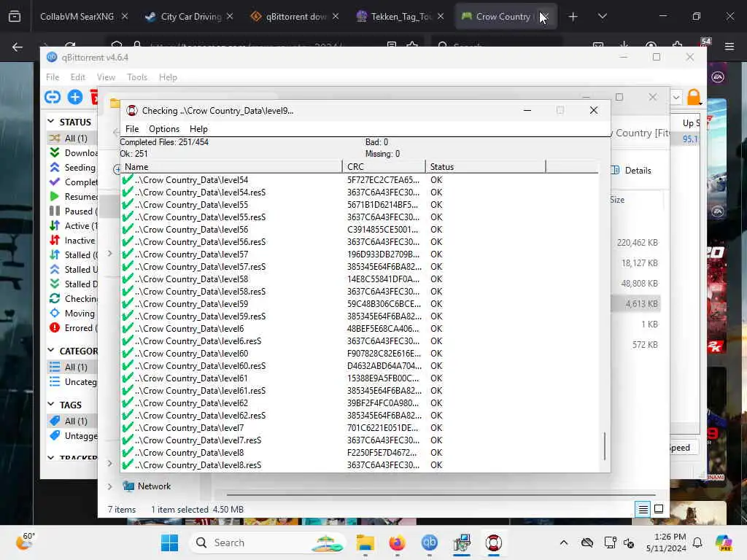Go back in the browser
Image resolution: width=747 pixels, height=560 pixels.
click(18, 47)
